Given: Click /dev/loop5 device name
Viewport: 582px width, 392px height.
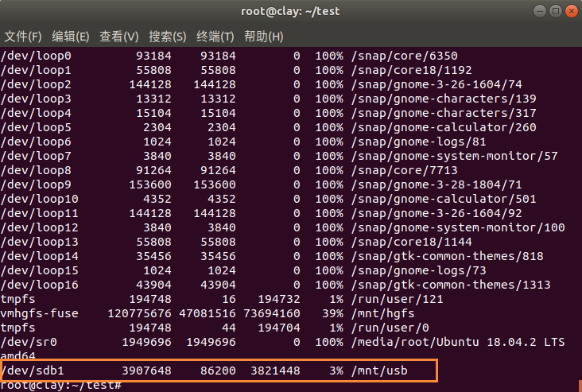Looking at the screenshot, I should 36,127.
